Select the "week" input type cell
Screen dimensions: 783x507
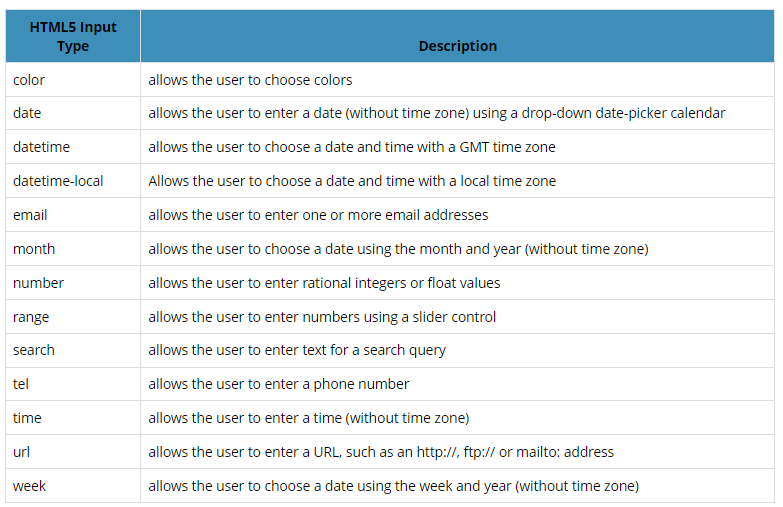(x=30, y=486)
